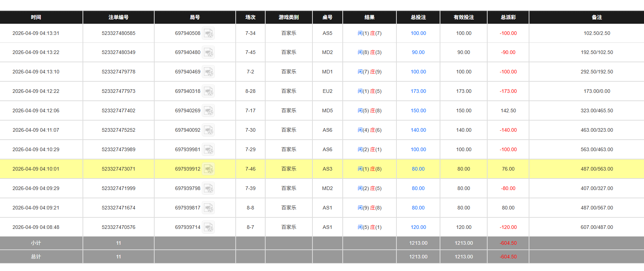The image size is (644, 271).
Task: Open video replay icon for round 697940318
Action: [x=208, y=91]
